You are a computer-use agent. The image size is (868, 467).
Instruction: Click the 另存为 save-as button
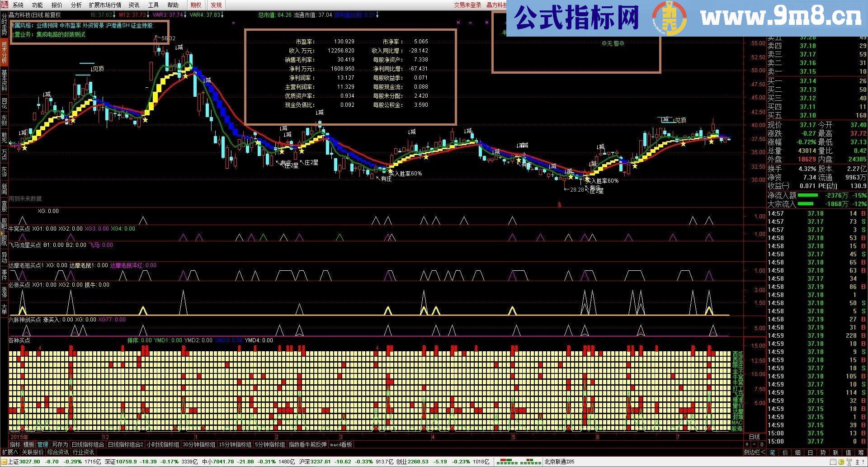pos(60,444)
